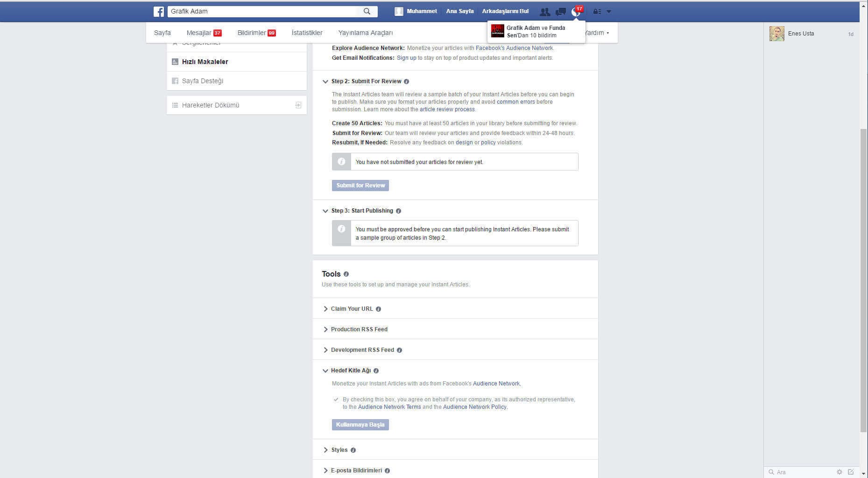The width and height of the screenshot is (868, 478).
Task: Select Sayfa Desteği in sidebar
Action: [237, 81]
